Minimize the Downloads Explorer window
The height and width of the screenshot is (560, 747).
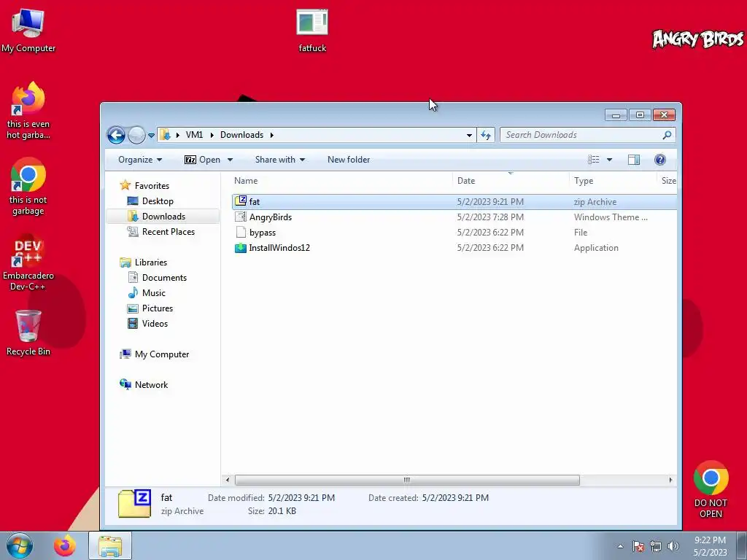(616, 115)
